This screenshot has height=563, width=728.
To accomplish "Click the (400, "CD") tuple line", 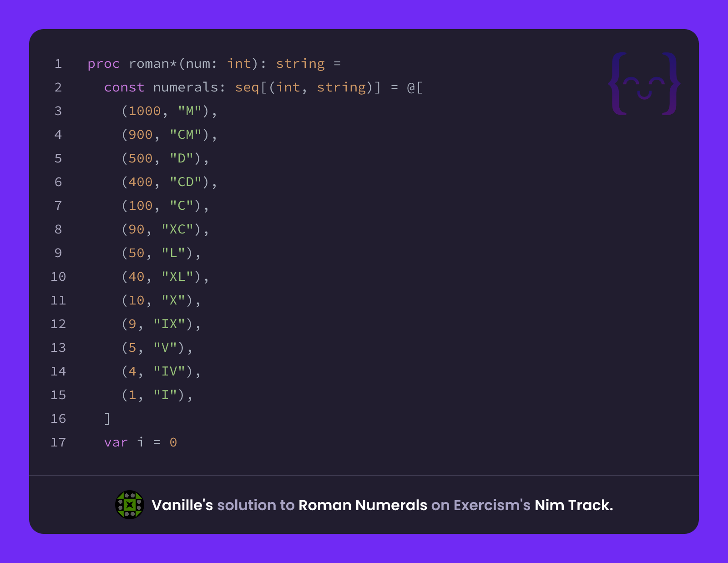I will pyautogui.click(x=169, y=182).
